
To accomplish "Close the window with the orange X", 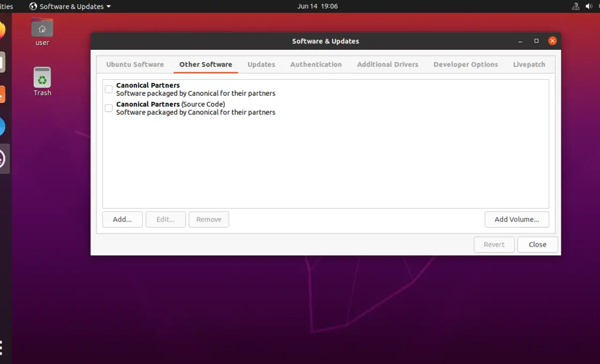I will pos(552,41).
